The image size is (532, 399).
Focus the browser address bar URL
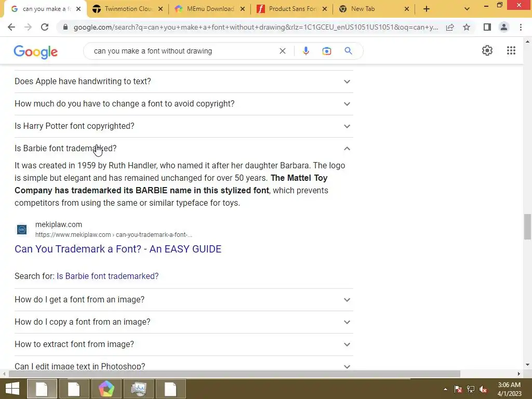pos(256,27)
